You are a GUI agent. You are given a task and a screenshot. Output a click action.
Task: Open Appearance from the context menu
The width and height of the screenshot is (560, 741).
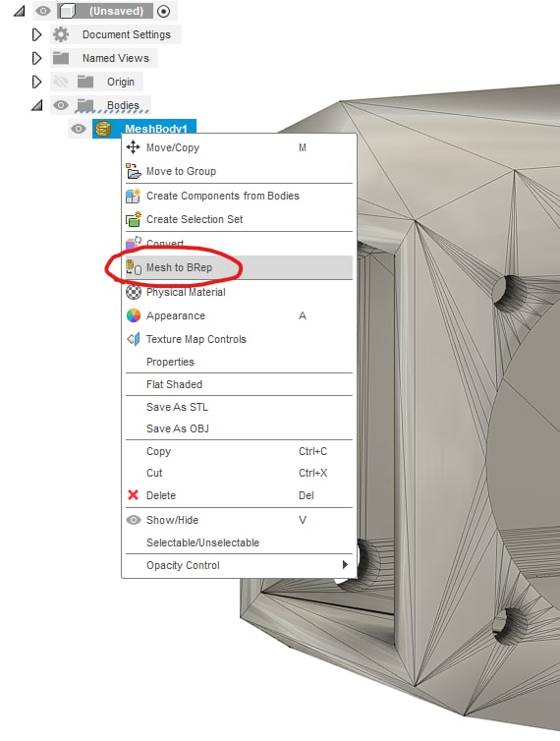tap(239, 315)
